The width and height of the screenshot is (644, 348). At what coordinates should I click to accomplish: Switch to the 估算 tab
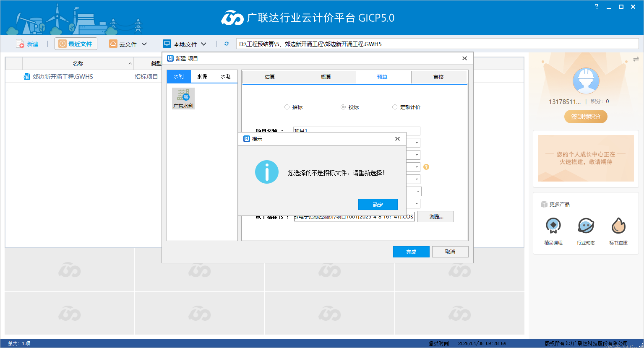coord(270,77)
